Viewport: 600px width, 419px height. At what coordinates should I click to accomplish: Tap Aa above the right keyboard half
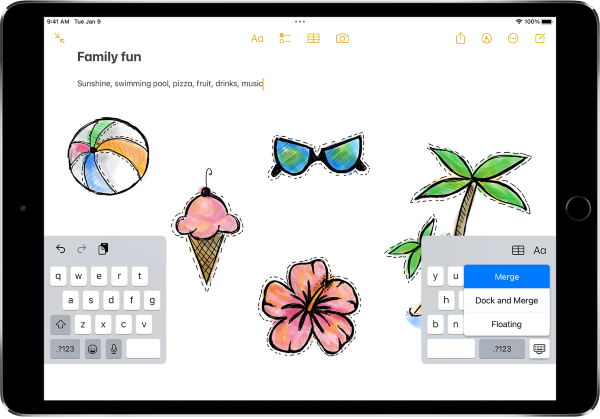[540, 250]
